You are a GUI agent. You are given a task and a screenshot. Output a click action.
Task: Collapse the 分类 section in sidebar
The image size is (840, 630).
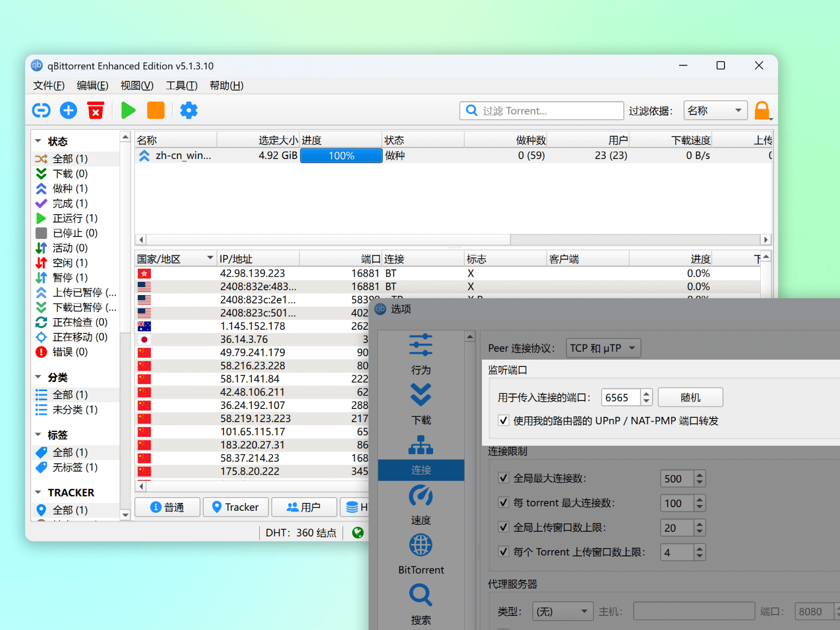click(x=38, y=377)
